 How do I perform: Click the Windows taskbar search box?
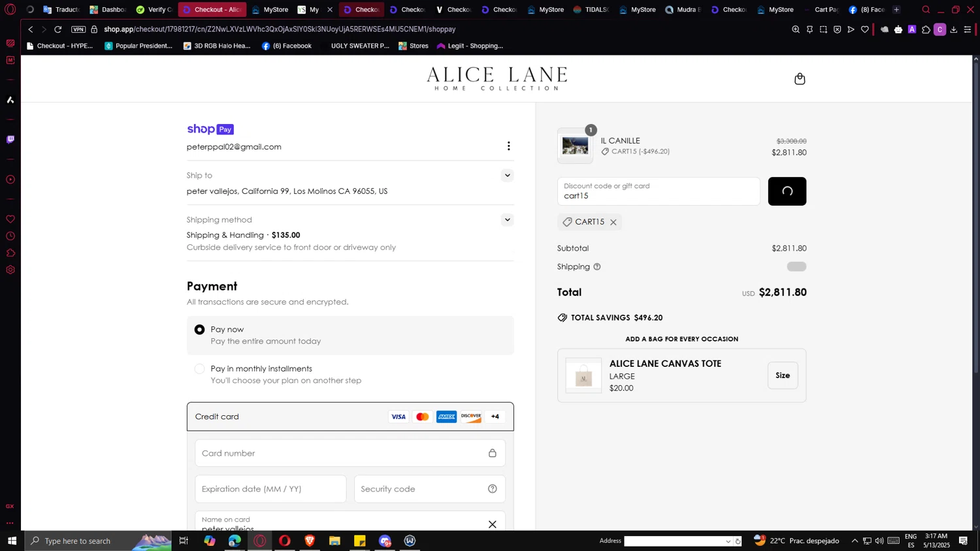tap(98, 541)
